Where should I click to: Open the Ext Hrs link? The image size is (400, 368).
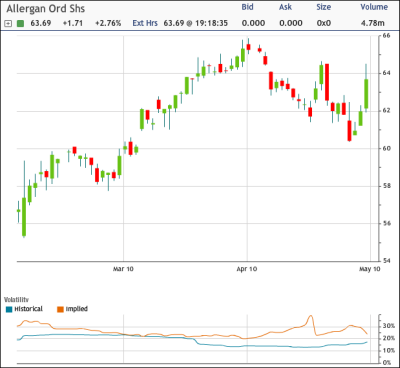pyautogui.click(x=145, y=23)
